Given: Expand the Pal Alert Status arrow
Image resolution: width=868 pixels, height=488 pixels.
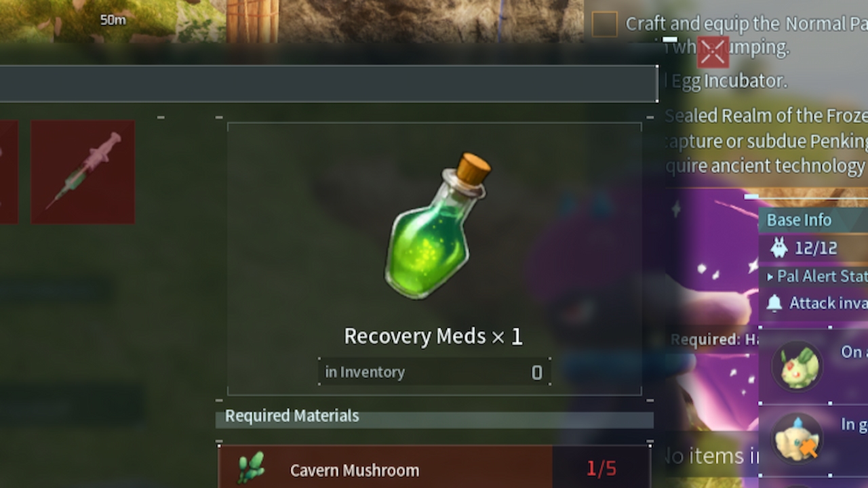Looking at the screenshot, I should (x=770, y=277).
